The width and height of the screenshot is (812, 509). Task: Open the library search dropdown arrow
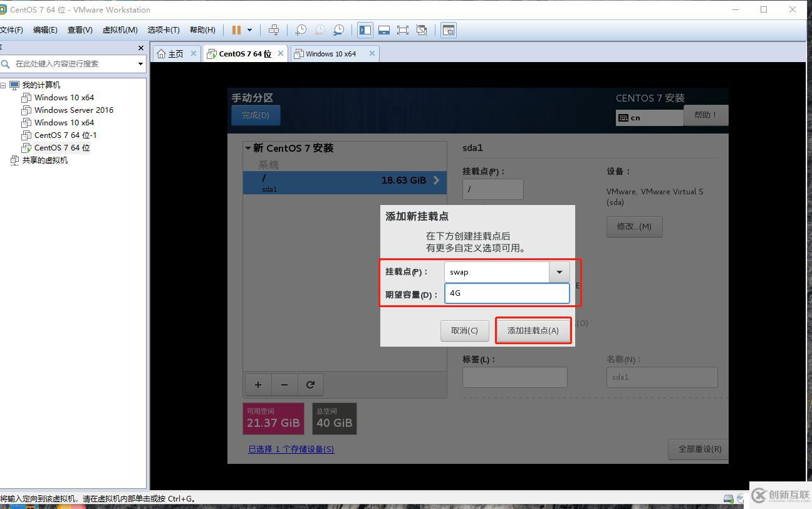coord(140,63)
